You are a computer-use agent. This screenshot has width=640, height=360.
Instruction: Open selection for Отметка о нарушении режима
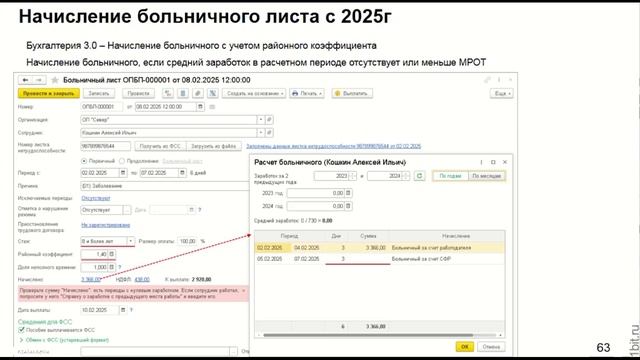127,210
